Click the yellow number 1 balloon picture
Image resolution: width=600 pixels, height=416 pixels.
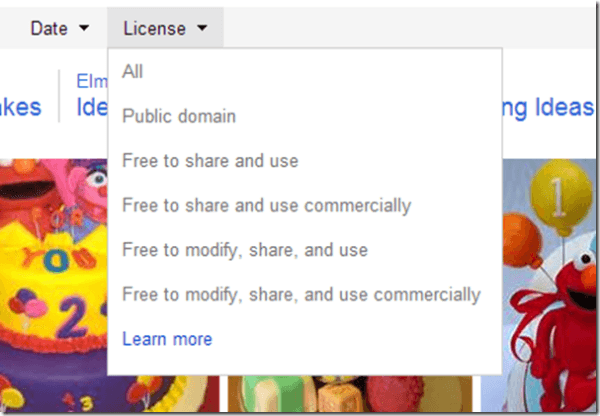pyautogui.click(x=557, y=202)
